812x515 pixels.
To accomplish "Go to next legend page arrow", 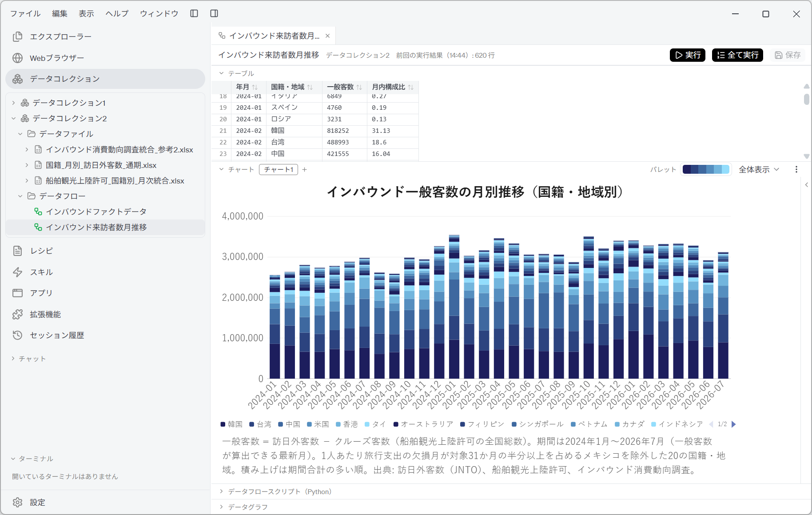I will coord(734,424).
